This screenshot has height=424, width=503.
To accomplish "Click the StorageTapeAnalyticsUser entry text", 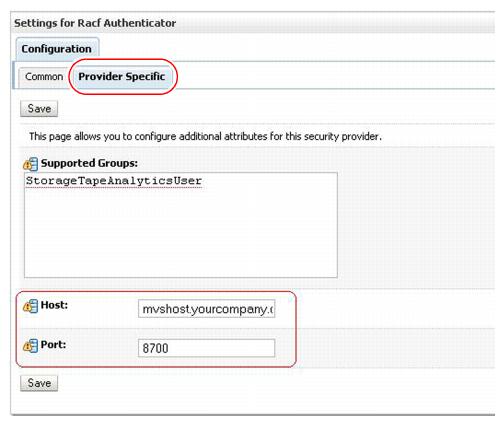I will point(114,181).
